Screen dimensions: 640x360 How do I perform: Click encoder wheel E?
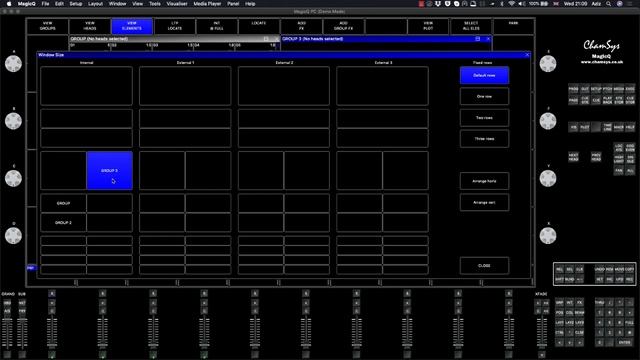click(x=548, y=64)
